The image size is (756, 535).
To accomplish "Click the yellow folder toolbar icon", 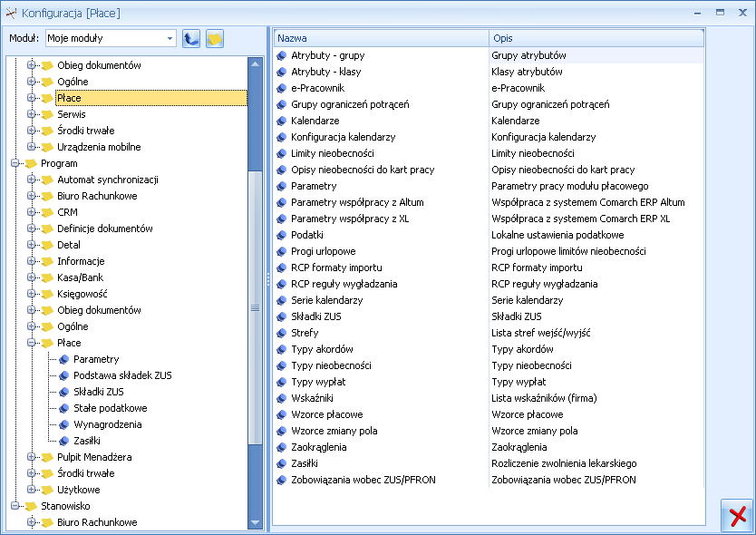I will coord(215,39).
